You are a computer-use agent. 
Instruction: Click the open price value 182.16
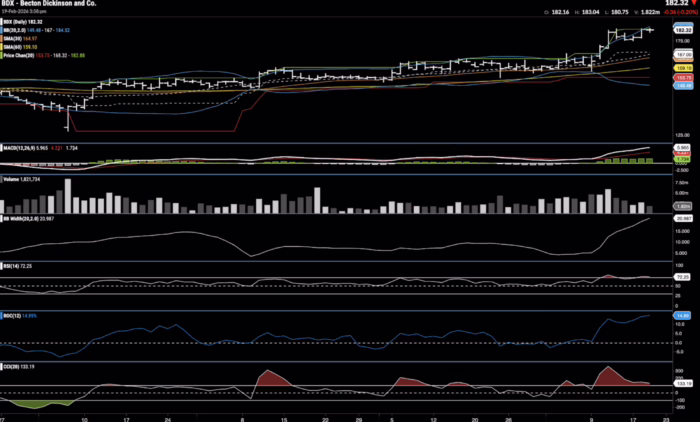point(560,12)
